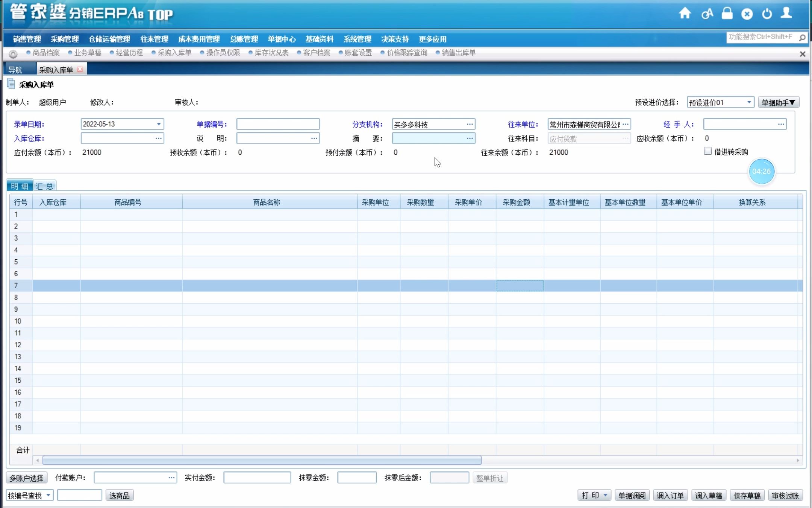
Task: Click 选商品 button
Action: (x=120, y=496)
